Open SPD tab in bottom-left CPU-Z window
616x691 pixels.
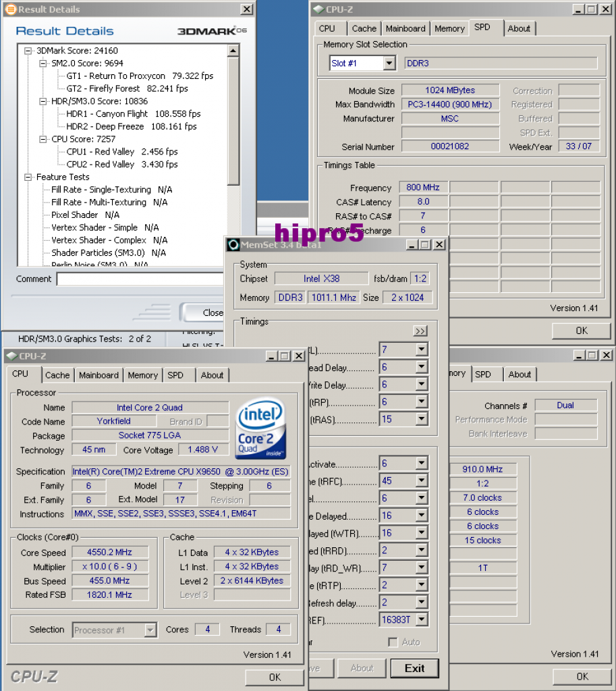[x=175, y=375]
